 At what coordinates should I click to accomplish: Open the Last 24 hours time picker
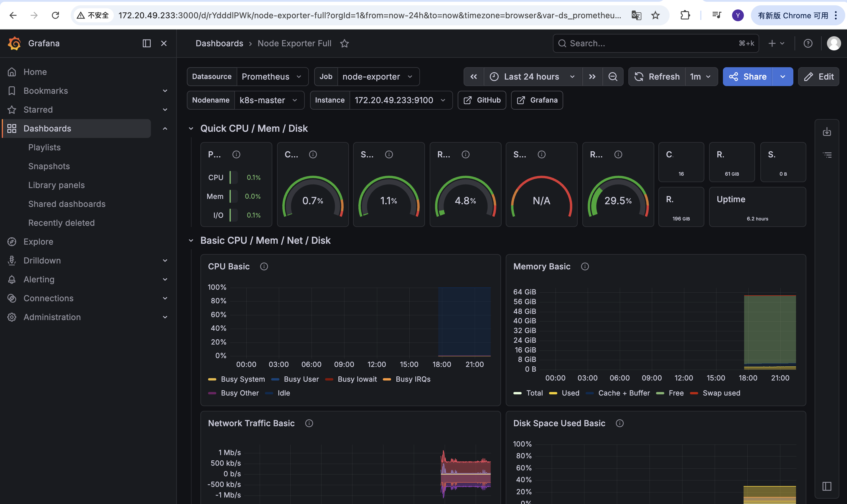533,76
